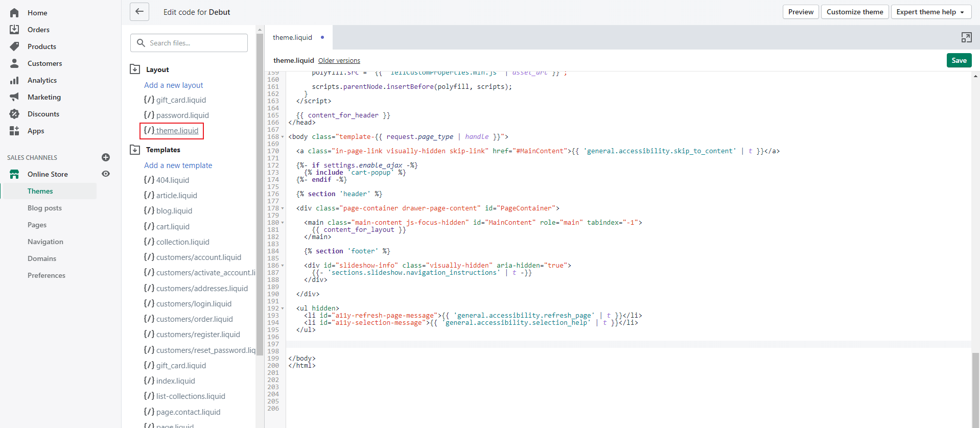This screenshot has width=980, height=428.
Task: Click Add a new template link
Action: click(178, 165)
